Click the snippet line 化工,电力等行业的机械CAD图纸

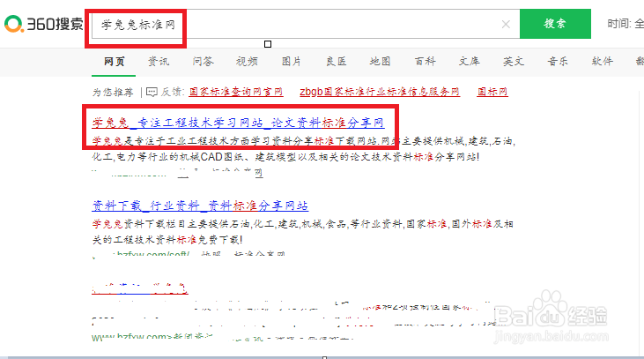click(285, 157)
